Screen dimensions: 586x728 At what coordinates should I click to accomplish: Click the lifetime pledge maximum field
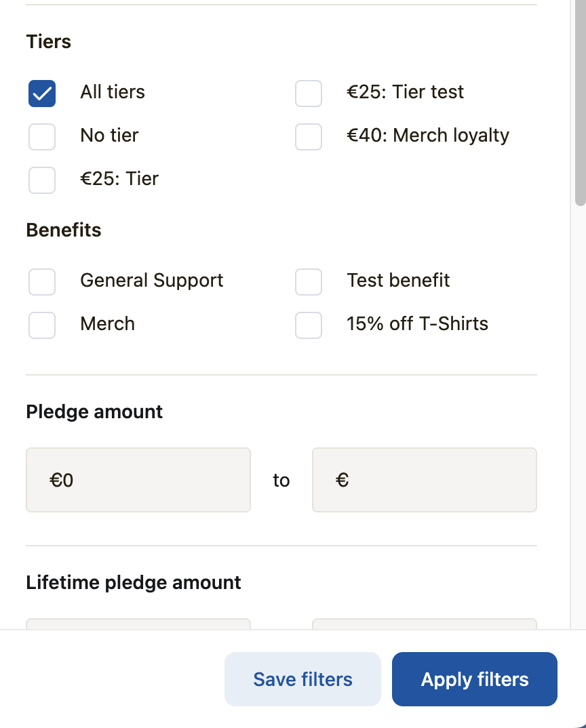425,624
